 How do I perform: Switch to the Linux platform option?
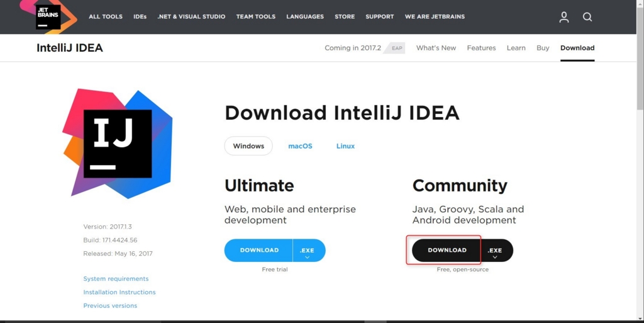click(345, 146)
